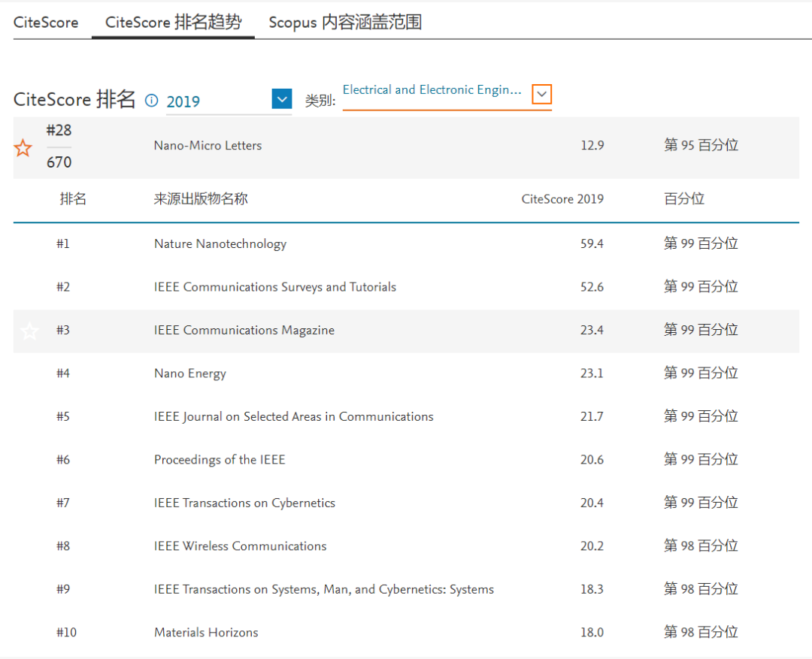The width and height of the screenshot is (812, 659).
Task: Open the Scopus 内容涵盖范围 tab
Action: pyautogui.click(x=345, y=23)
